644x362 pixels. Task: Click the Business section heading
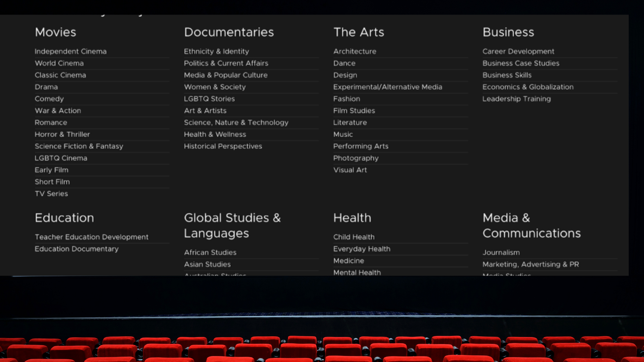pos(508,32)
